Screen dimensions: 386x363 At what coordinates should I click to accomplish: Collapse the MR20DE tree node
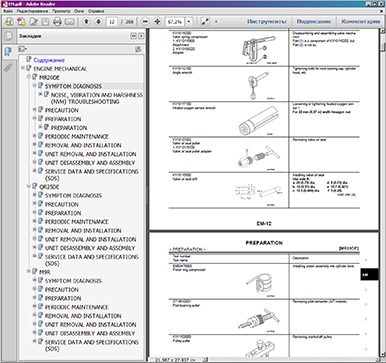tap(29, 77)
